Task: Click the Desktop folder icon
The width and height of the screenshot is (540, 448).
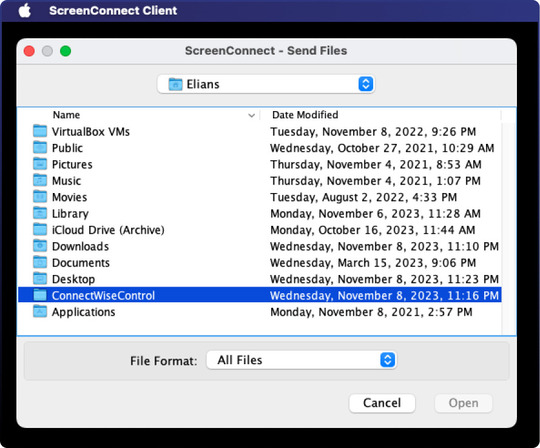Action: (40, 279)
